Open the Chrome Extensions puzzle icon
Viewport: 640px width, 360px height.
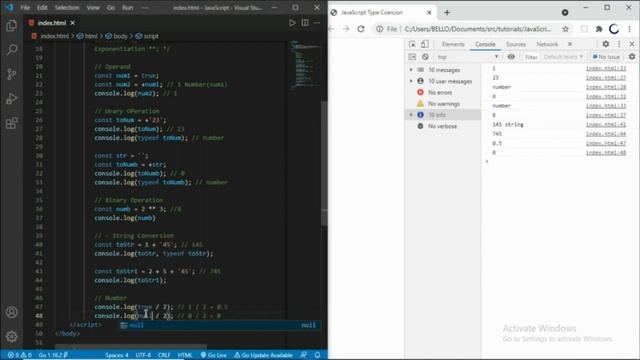click(599, 29)
